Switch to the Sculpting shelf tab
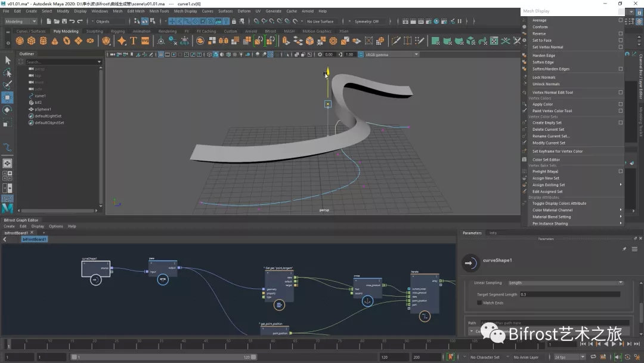The height and width of the screenshot is (363, 644). [x=94, y=31]
